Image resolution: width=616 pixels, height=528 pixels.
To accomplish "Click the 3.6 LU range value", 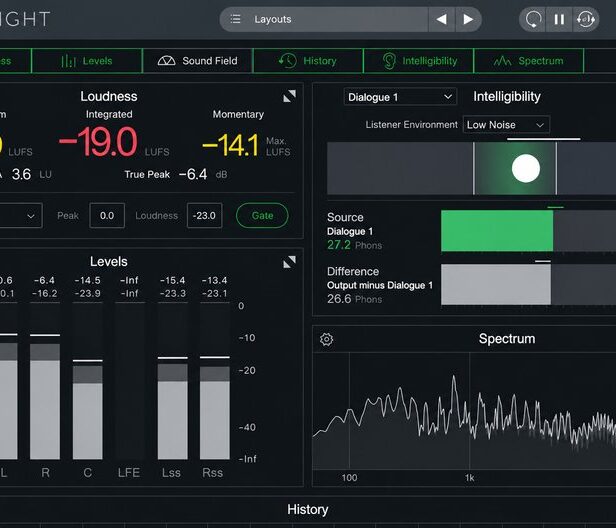I will click(21, 174).
